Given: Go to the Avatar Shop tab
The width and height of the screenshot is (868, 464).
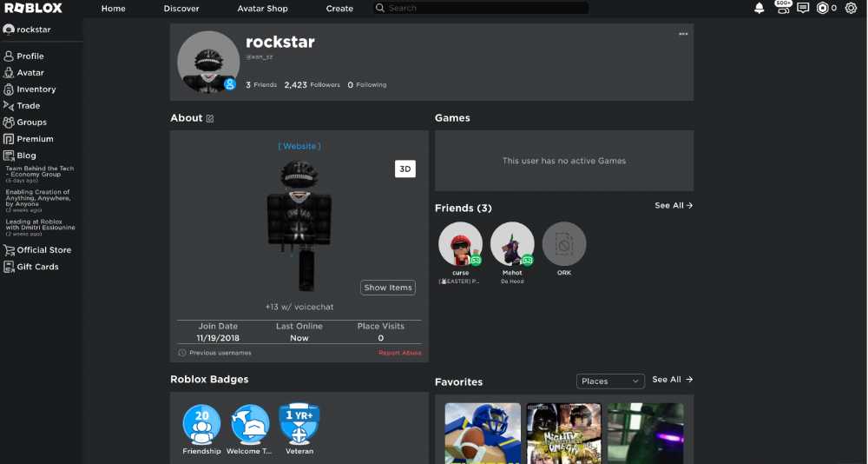Looking at the screenshot, I should pos(262,9).
